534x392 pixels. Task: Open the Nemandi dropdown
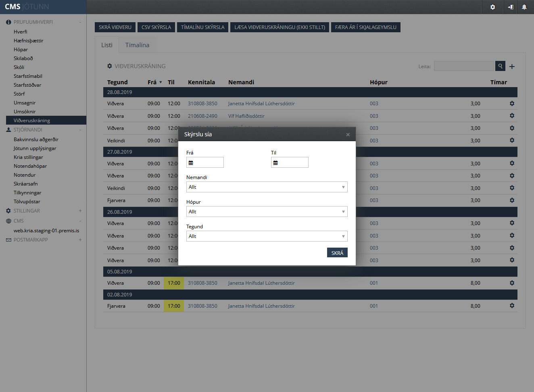coord(267,187)
